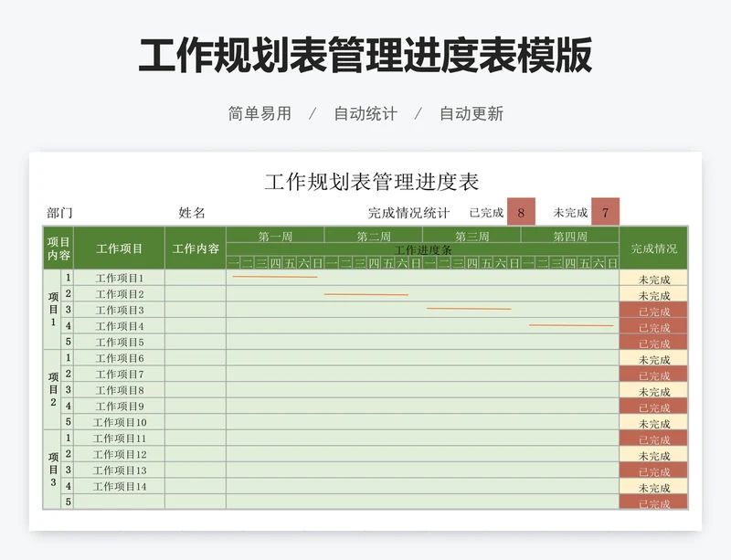The height and width of the screenshot is (560, 731).
Task: Click the 第一周 header cell
Action: tap(275, 236)
